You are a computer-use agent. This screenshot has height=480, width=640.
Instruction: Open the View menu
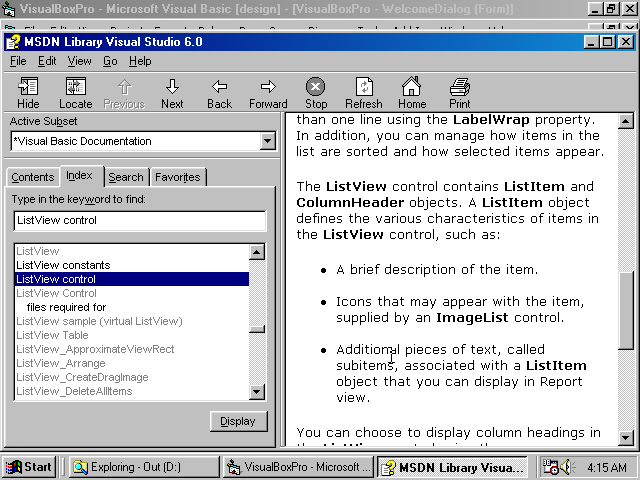[79, 61]
